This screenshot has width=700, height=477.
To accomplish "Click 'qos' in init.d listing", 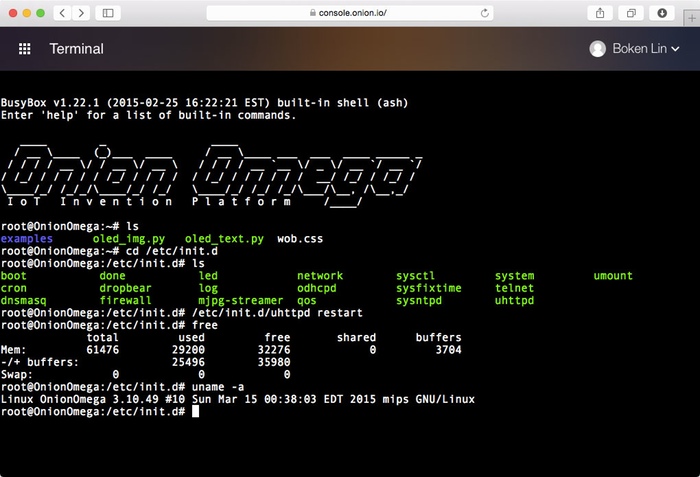I will point(307,301).
